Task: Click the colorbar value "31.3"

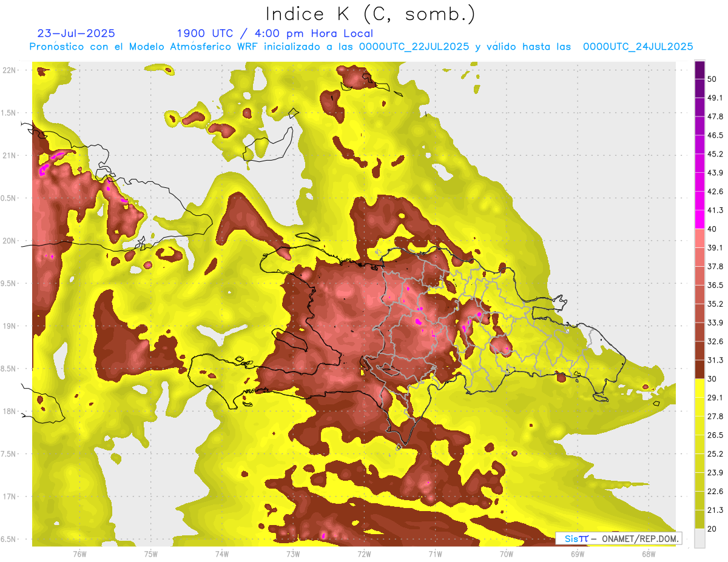Action: [715, 360]
